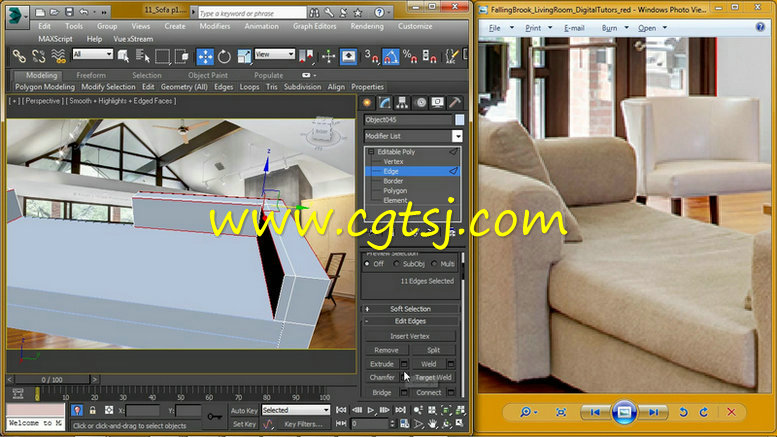Open the Select by Name tool
This screenshot has width=777, height=437.
pos(143,56)
